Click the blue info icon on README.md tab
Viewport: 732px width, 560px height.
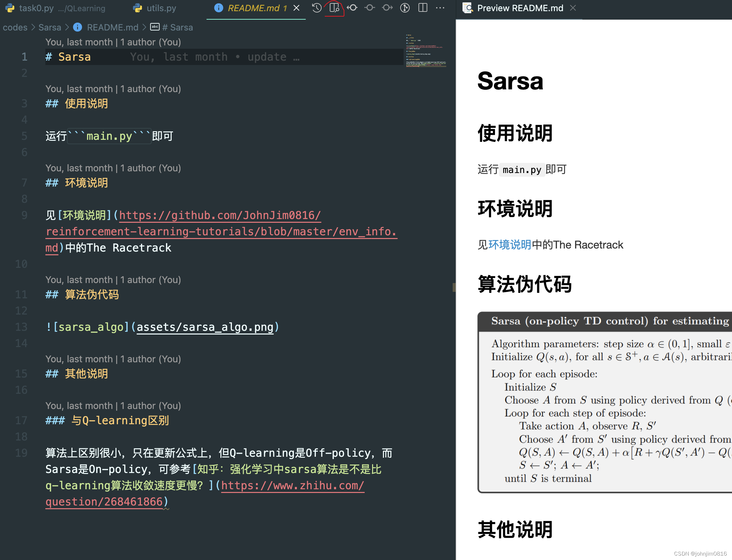tap(218, 8)
